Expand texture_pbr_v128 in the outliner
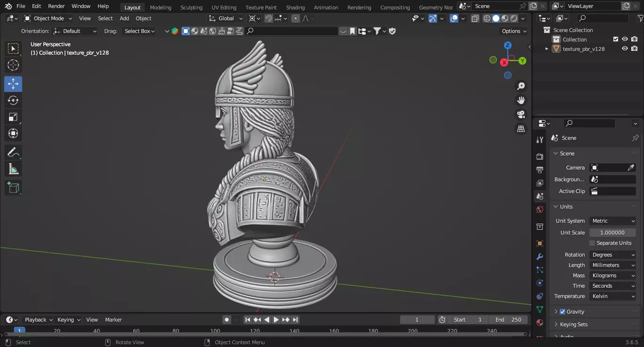 547,48
